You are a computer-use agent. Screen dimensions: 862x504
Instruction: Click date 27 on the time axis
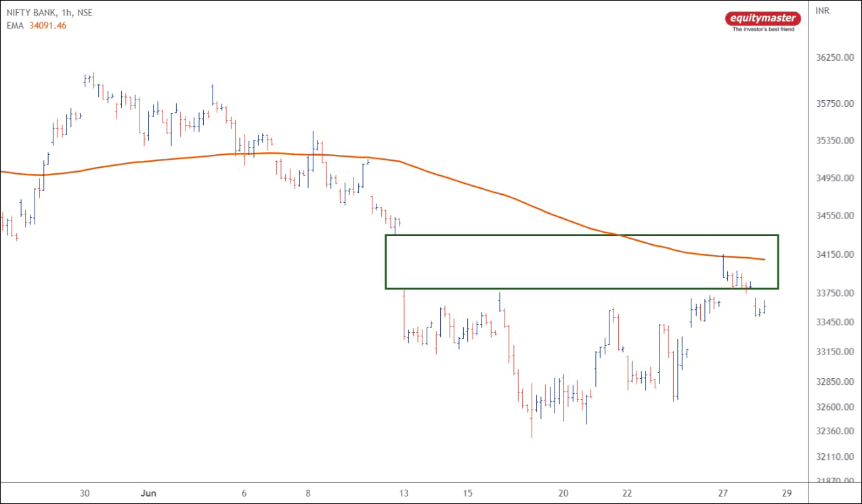coord(723,493)
